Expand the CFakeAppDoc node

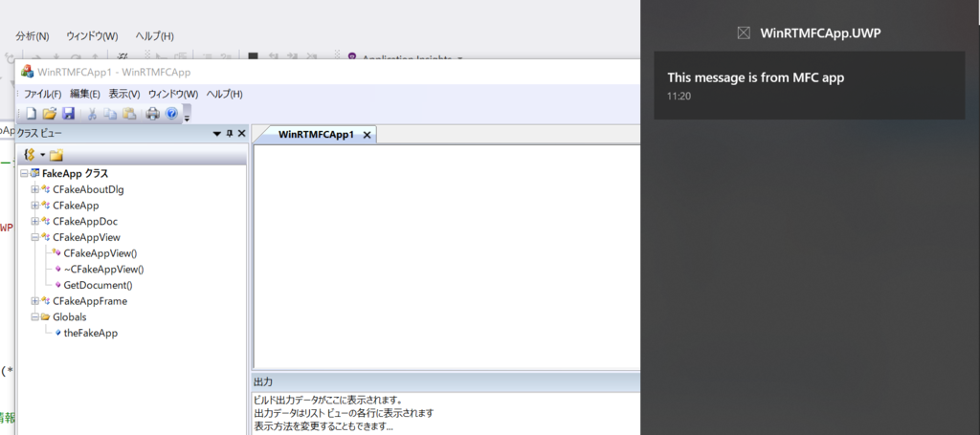pyautogui.click(x=35, y=221)
